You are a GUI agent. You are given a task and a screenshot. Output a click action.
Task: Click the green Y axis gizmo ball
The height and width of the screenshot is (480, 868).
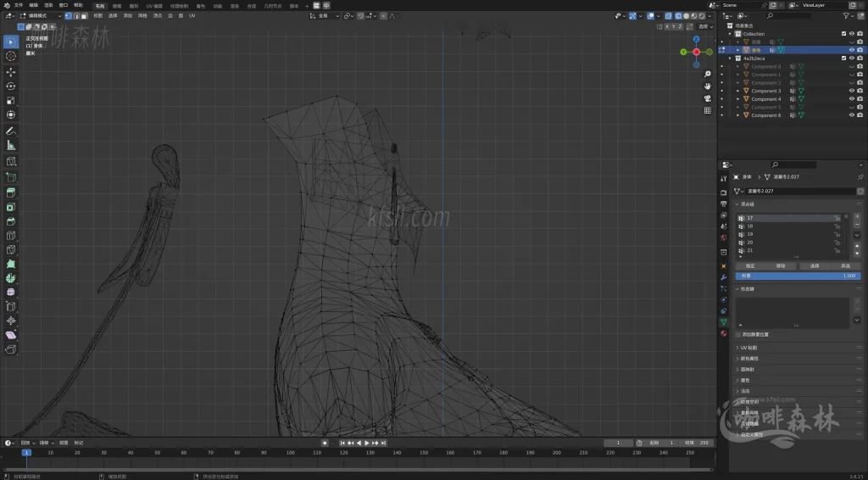coord(684,52)
